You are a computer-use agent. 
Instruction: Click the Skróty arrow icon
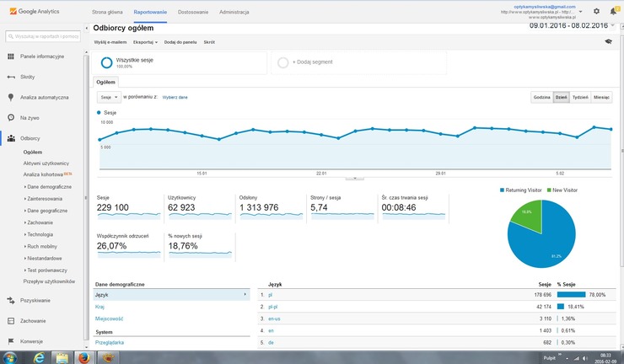tap(11, 77)
